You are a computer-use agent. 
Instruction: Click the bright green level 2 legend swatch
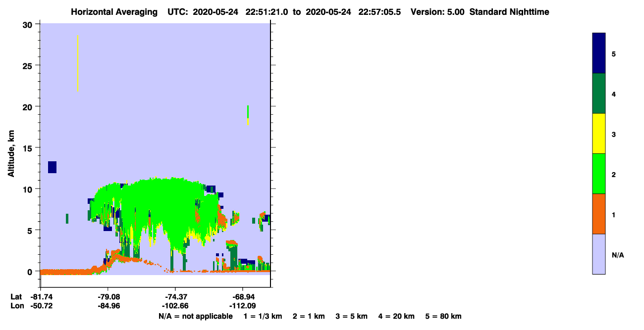click(x=599, y=174)
